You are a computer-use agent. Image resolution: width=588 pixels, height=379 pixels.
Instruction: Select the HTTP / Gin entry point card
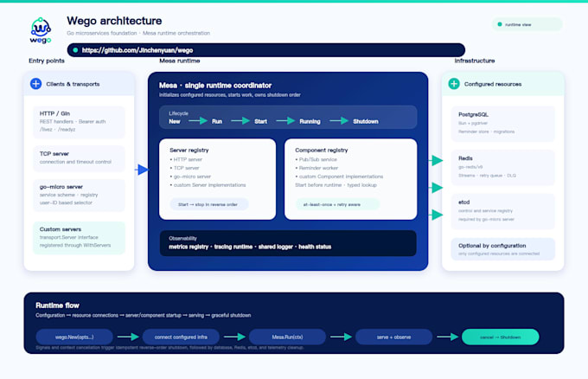(79, 122)
